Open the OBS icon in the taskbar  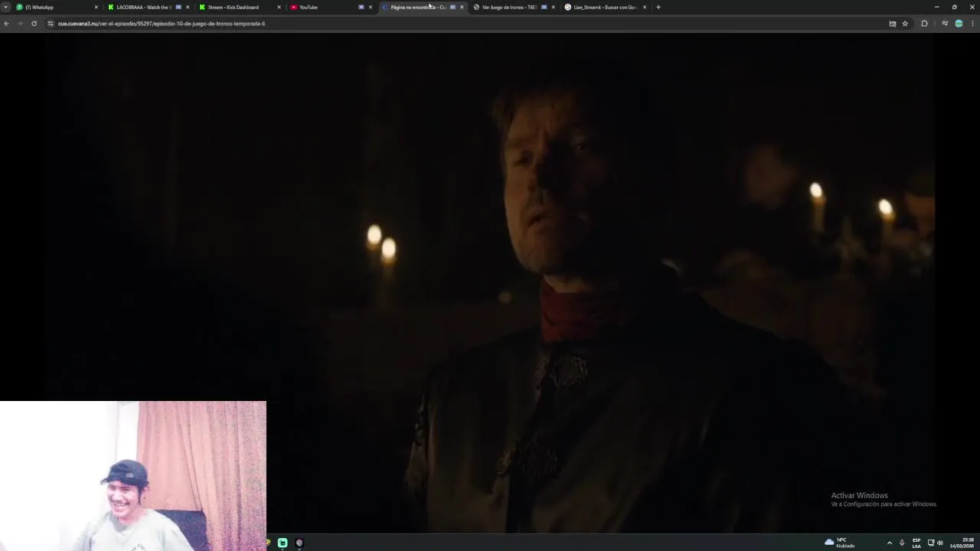coord(299,543)
